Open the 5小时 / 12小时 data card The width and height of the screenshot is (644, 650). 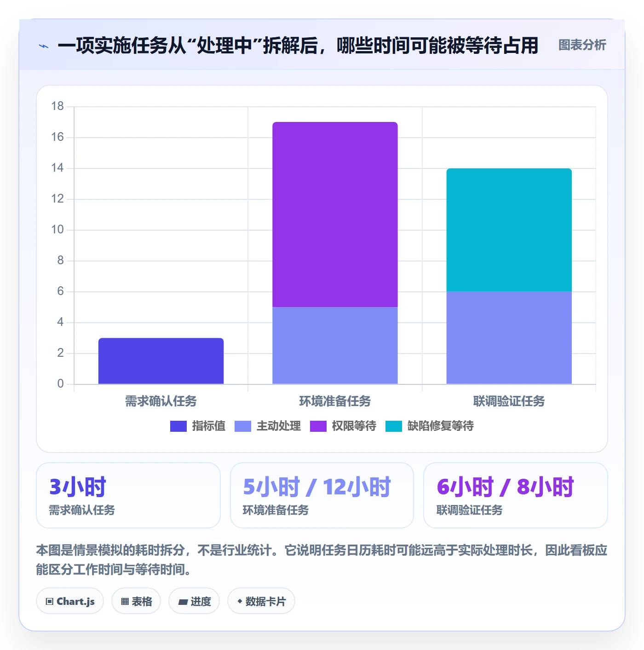tap(322, 495)
